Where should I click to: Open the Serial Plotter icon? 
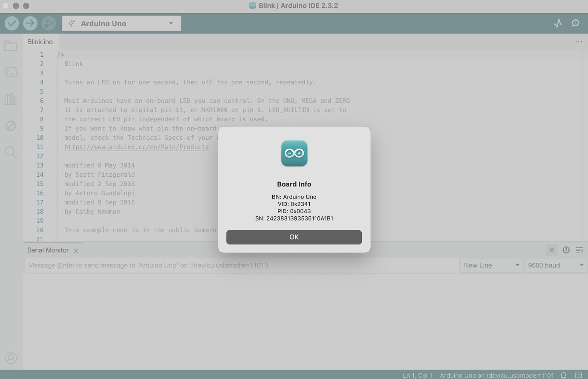558,23
